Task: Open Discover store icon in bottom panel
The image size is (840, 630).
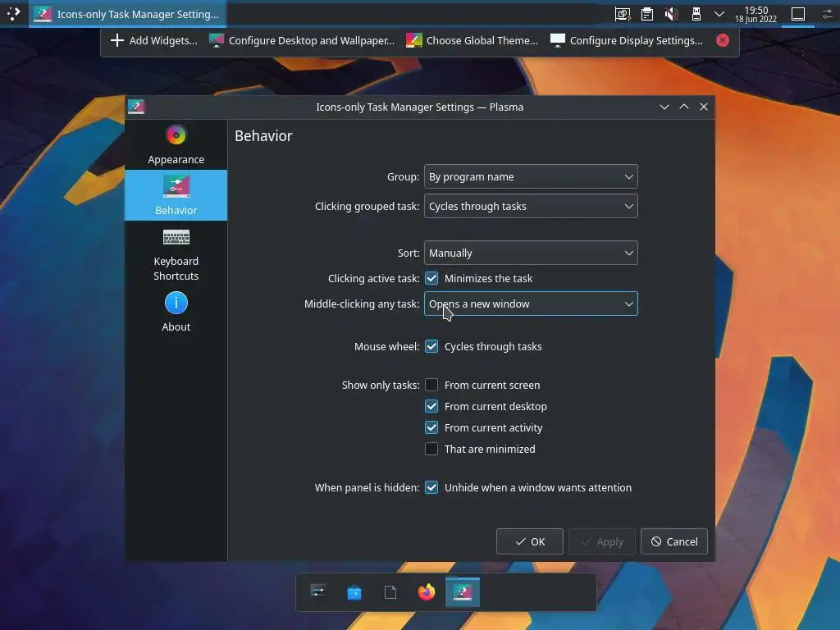Action: (x=354, y=592)
